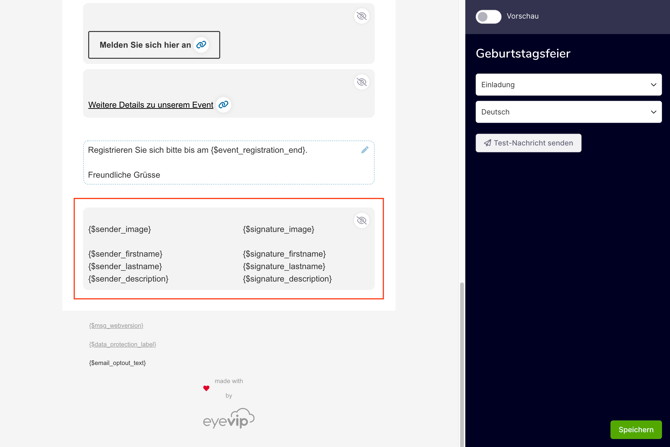
Task: Open the Einladung message type dropdown
Action: 568,85
